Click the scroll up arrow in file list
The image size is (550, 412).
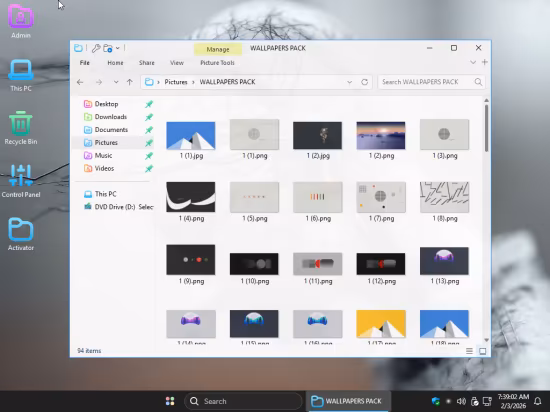(x=487, y=101)
